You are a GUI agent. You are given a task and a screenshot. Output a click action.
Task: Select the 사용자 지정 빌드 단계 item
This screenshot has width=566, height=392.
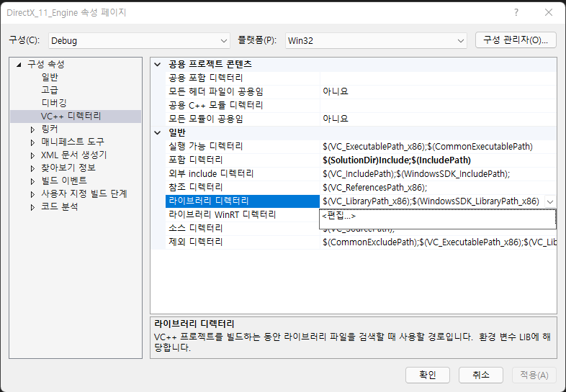[x=84, y=194]
